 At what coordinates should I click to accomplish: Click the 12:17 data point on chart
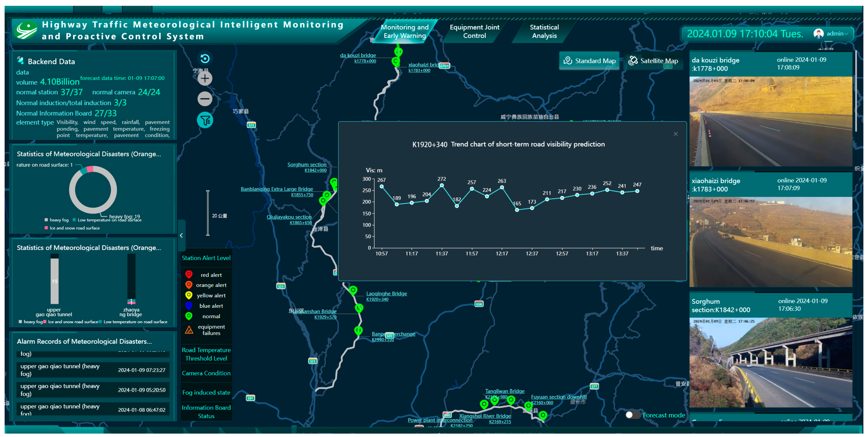[x=502, y=187]
